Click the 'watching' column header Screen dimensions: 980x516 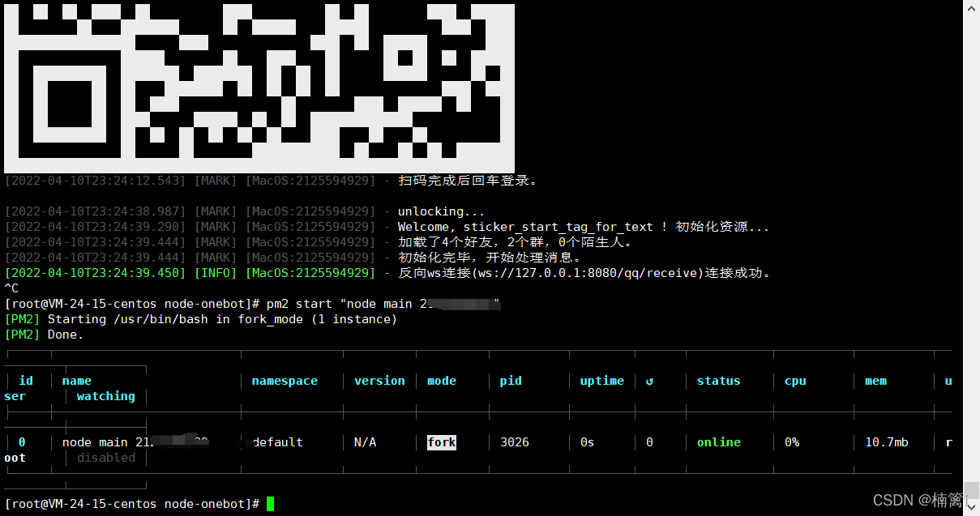coord(105,396)
